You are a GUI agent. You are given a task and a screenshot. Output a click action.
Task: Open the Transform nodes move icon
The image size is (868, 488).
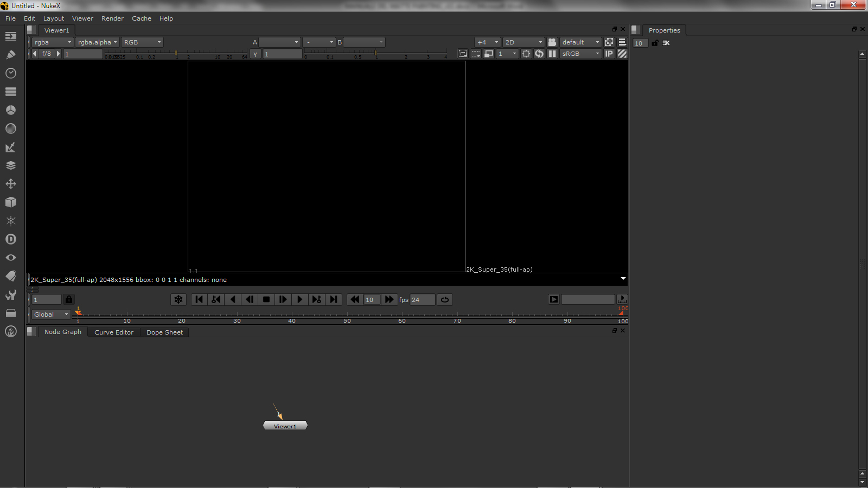pyautogui.click(x=10, y=184)
